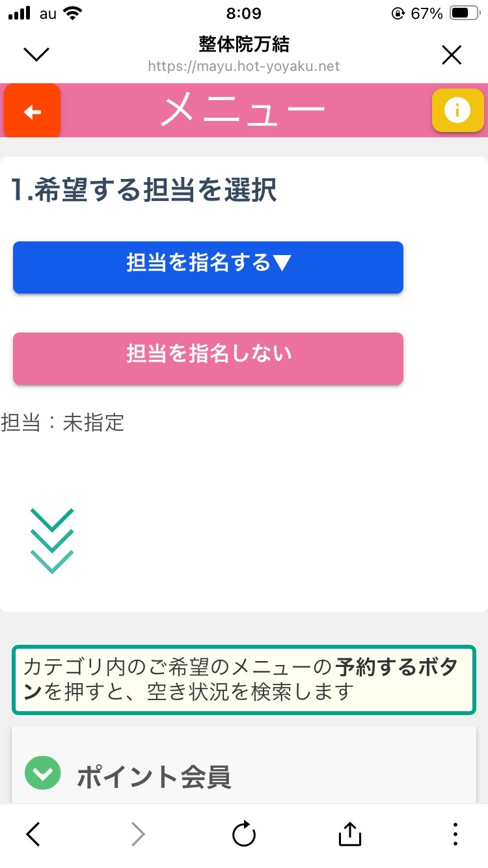Viewport: 488px width, 868px height.
Task: Open the yellow info icon
Action: (x=457, y=111)
